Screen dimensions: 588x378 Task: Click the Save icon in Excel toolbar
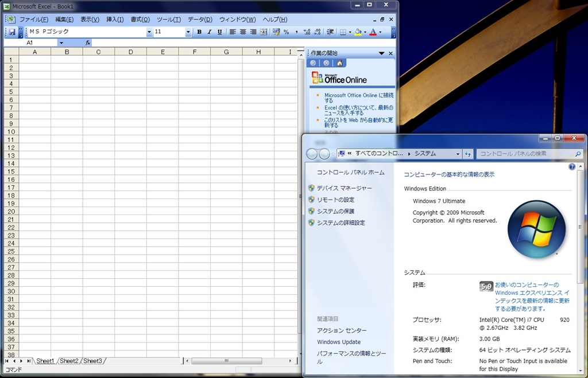tap(12, 32)
